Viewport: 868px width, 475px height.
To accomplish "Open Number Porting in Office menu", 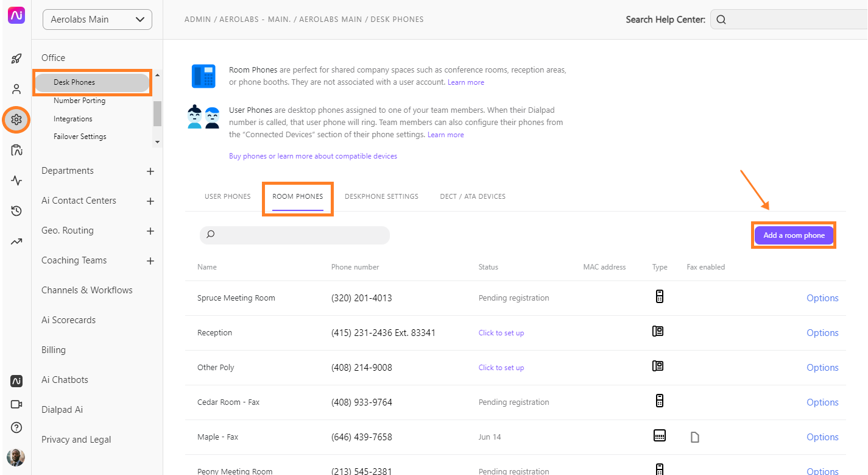I will 79,101.
